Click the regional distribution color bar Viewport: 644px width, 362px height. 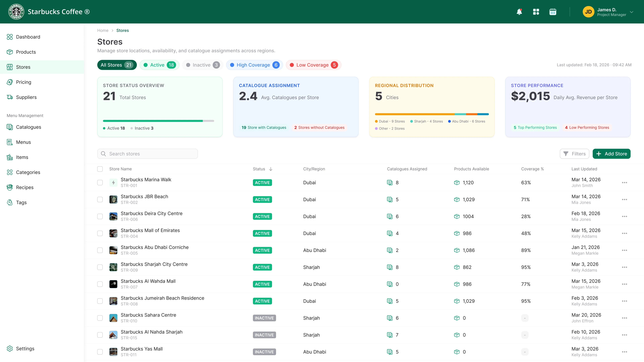tap(432, 114)
